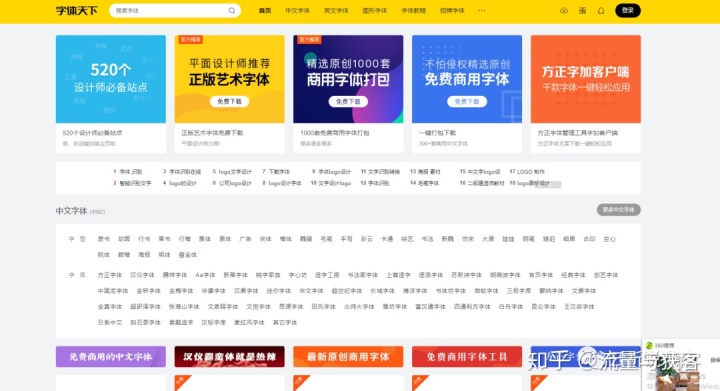720x391 pixels.
Task: Open the grid apps icon in header
Action: 582,11
